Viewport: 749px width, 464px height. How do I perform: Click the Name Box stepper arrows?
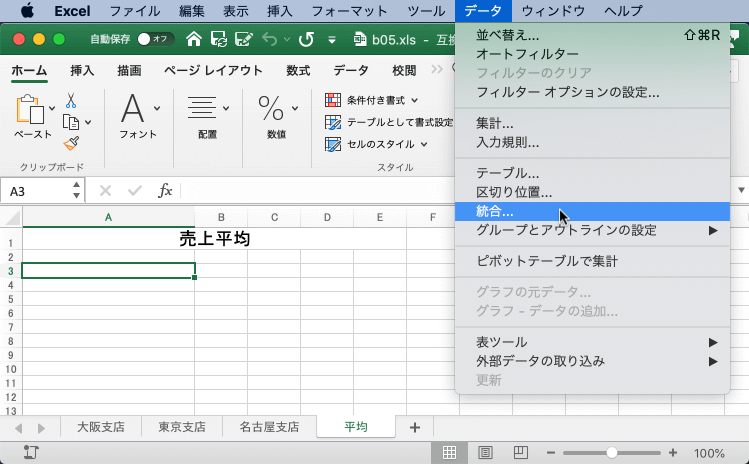76,190
